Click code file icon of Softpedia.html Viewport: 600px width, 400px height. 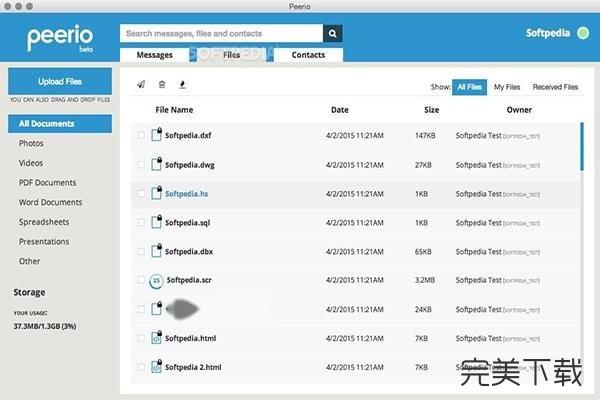coord(157,338)
